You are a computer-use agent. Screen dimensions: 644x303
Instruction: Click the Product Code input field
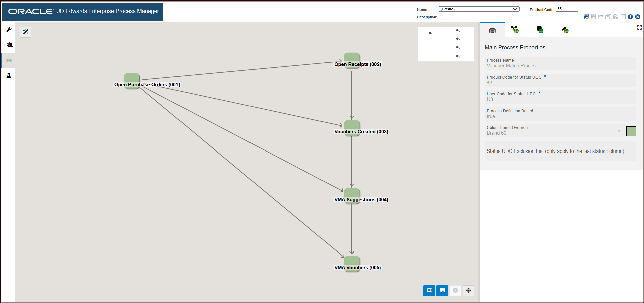pyautogui.click(x=567, y=9)
